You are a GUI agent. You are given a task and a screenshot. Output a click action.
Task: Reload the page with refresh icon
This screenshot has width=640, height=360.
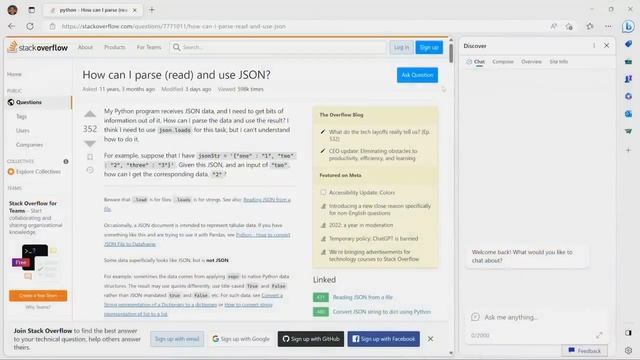coord(30,26)
